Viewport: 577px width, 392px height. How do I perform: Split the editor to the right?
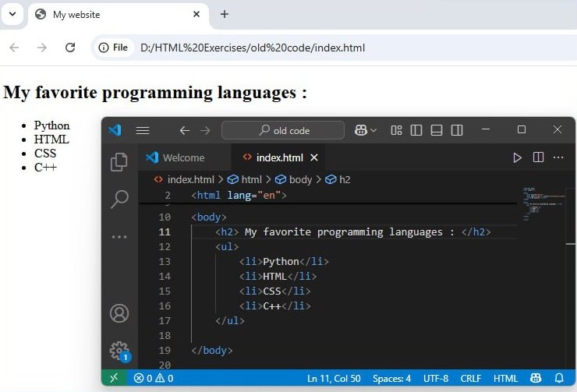538,157
